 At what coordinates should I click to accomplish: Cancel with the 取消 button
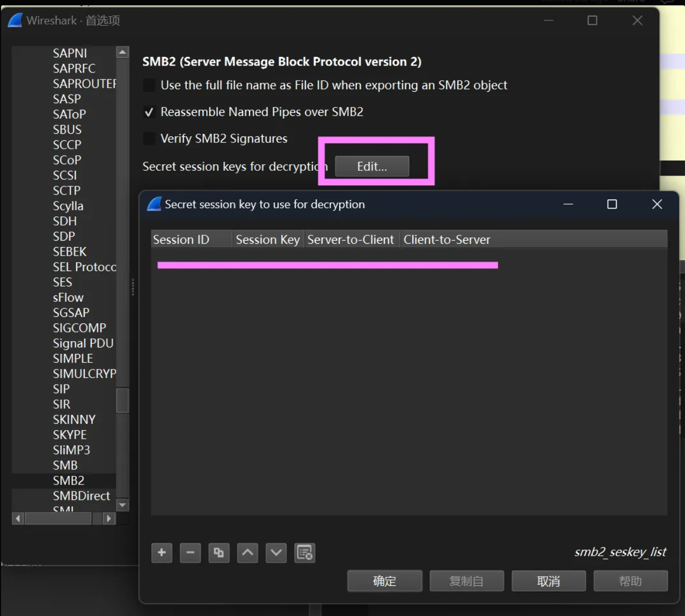(548, 581)
